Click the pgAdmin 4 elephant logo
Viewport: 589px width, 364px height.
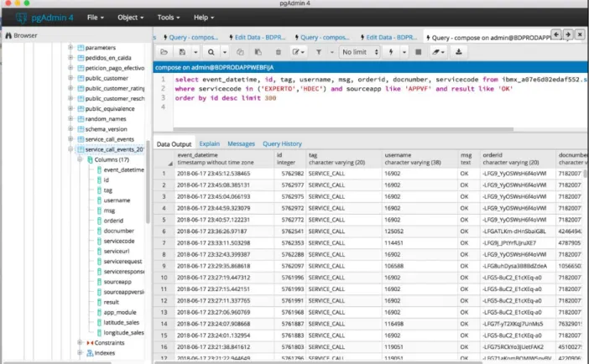tap(22, 18)
